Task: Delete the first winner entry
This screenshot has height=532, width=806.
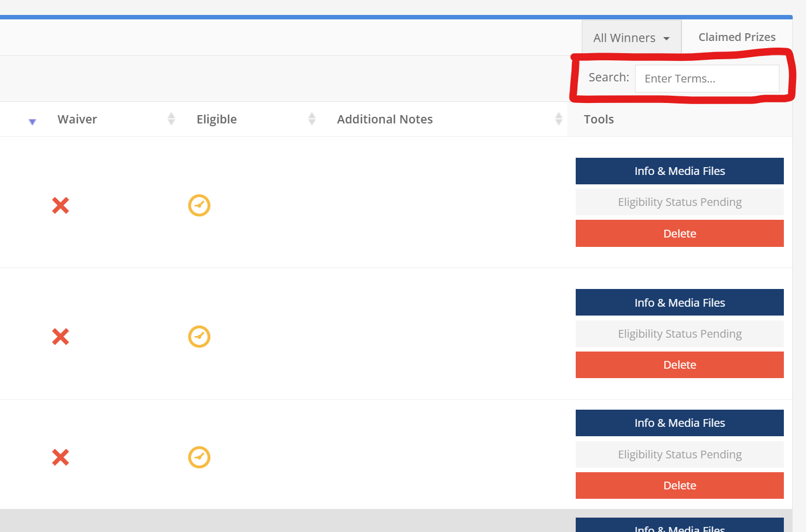Action: click(x=679, y=234)
